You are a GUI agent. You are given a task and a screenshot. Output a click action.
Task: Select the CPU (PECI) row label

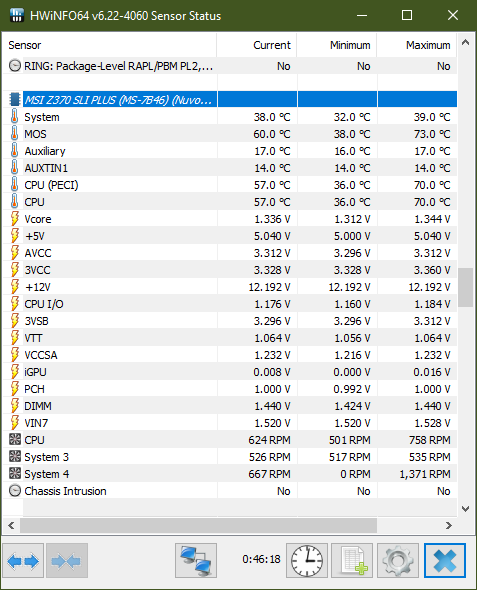[51, 185]
